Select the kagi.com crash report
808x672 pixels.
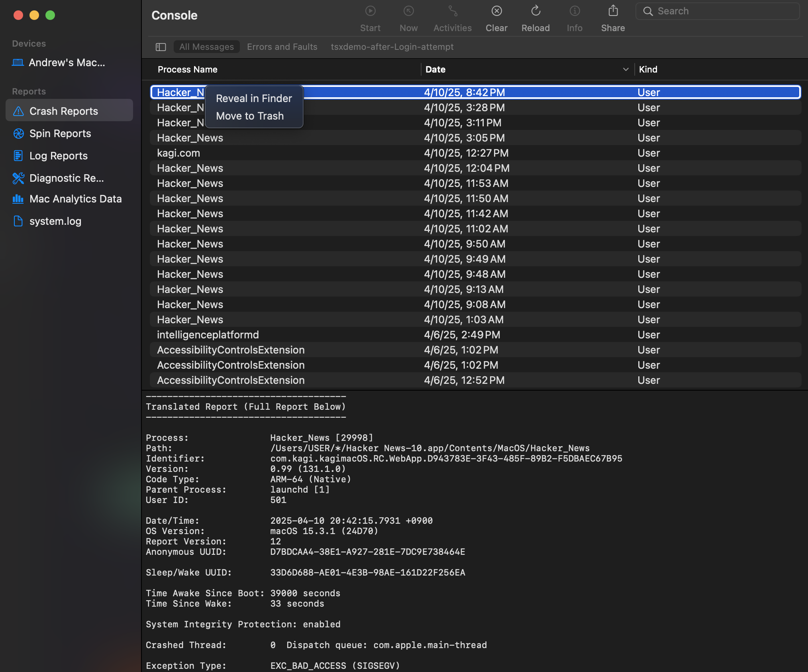pyautogui.click(x=475, y=153)
